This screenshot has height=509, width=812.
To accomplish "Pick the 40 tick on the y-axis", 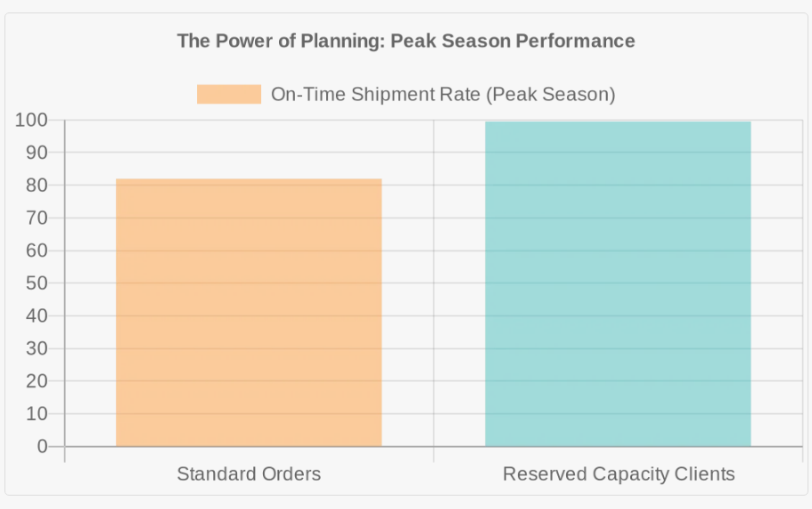I will (x=37, y=316).
